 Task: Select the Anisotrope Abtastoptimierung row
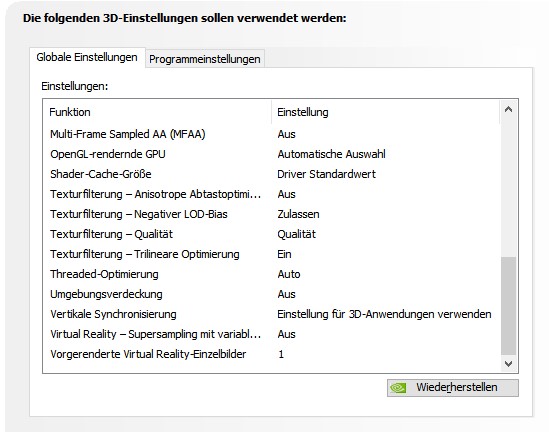pyautogui.click(x=272, y=194)
